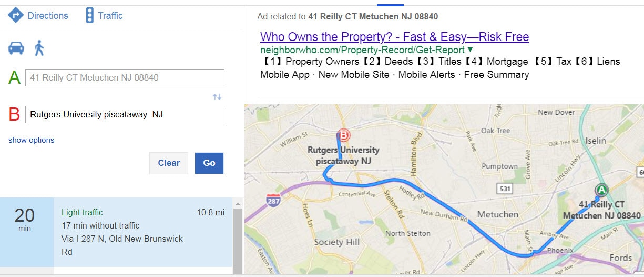Click the Rutgers University destination field
644x277 pixels.
point(125,114)
